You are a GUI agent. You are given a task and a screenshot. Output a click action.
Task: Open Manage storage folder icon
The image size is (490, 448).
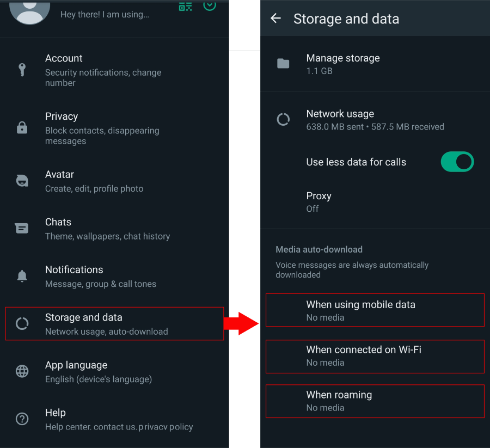tap(283, 64)
